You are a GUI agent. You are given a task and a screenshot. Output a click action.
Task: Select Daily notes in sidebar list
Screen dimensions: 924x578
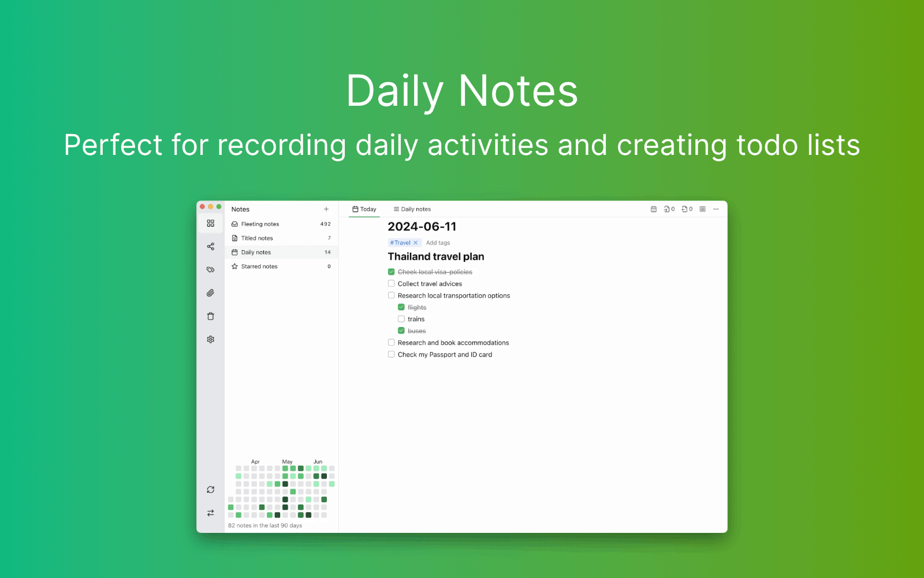tap(281, 252)
